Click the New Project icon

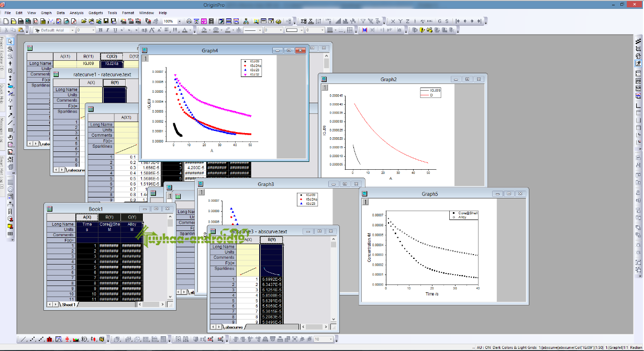click(x=5, y=21)
